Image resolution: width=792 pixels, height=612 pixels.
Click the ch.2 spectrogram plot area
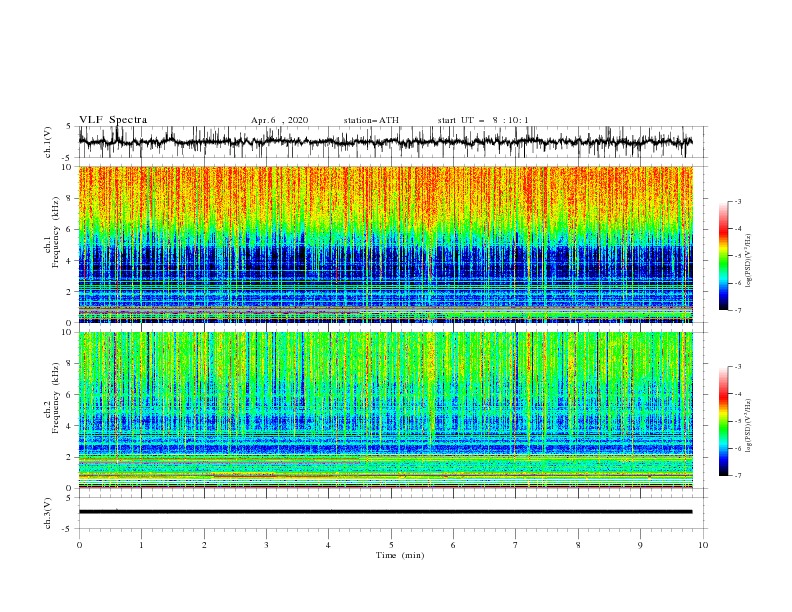click(386, 410)
